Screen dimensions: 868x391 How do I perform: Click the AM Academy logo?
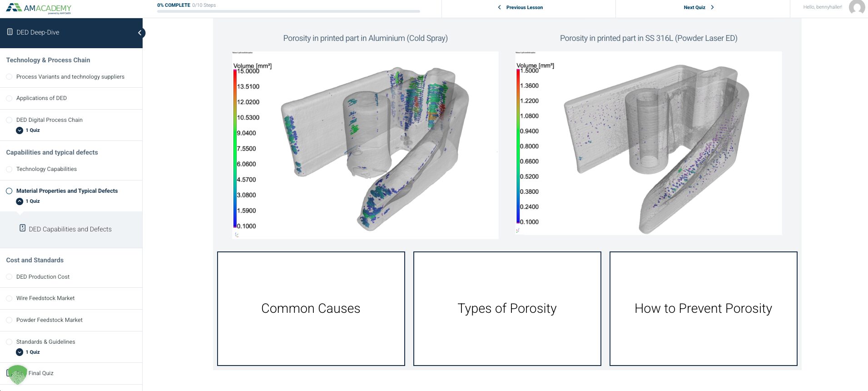(39, 8)
